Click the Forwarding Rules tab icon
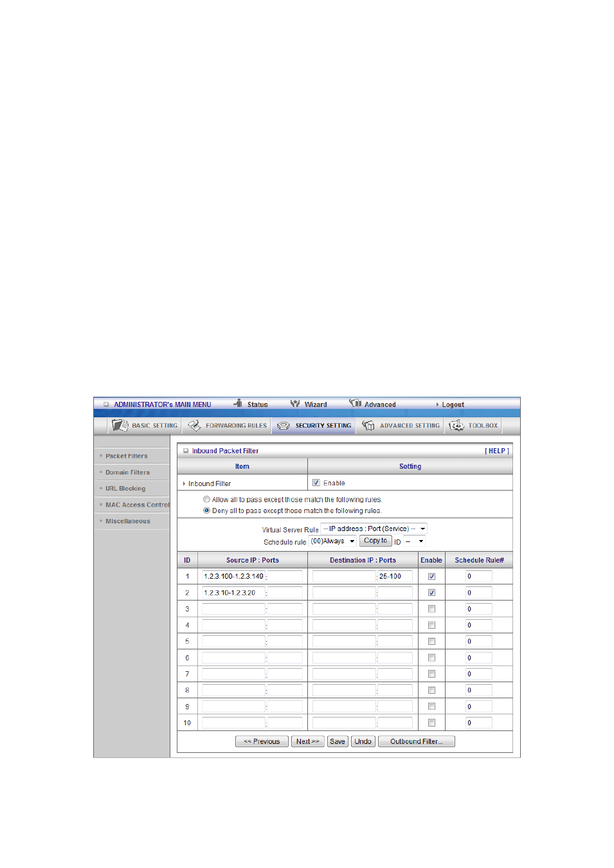 194,425
